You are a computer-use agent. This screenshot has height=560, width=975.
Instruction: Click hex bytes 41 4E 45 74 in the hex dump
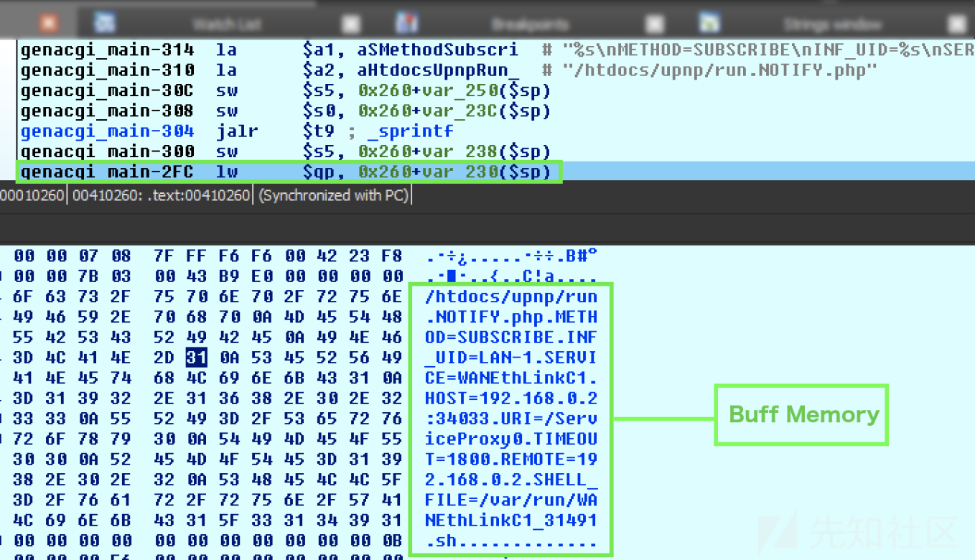point(72,378)
